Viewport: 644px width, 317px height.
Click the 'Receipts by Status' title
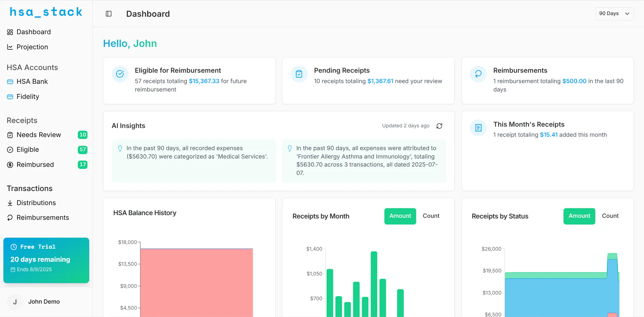point(500,216)
